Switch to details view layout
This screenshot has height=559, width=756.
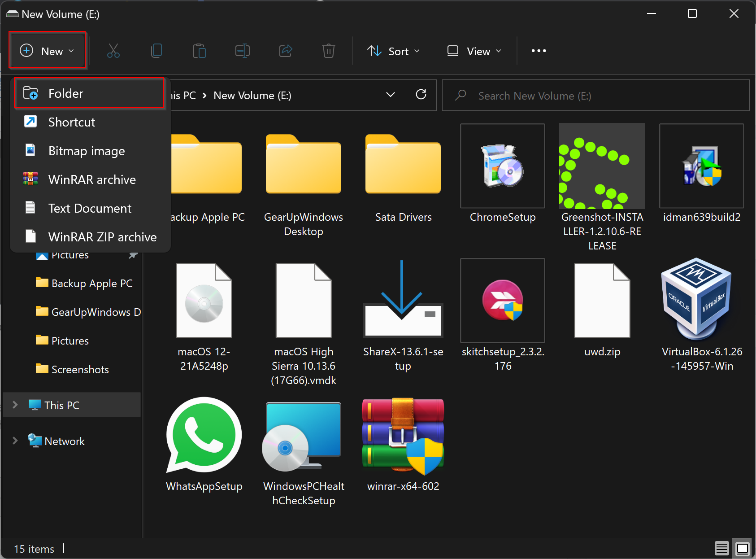click(x=722, y=548)
